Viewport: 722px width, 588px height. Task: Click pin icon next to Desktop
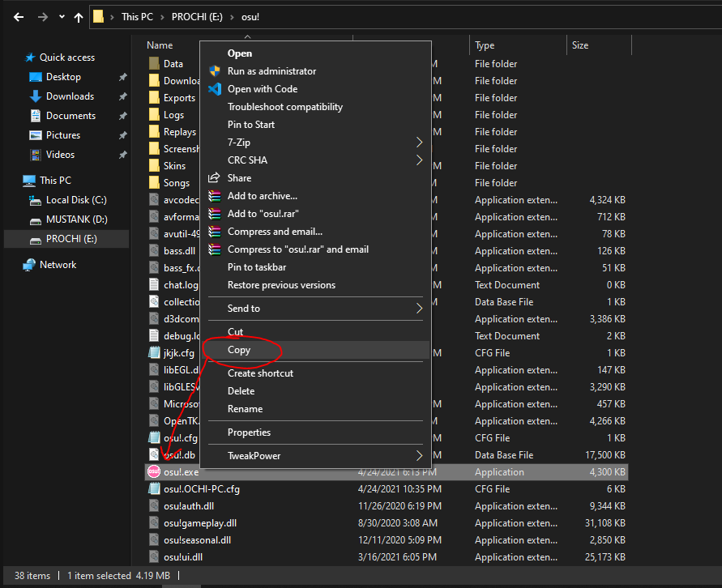point(122,77)
